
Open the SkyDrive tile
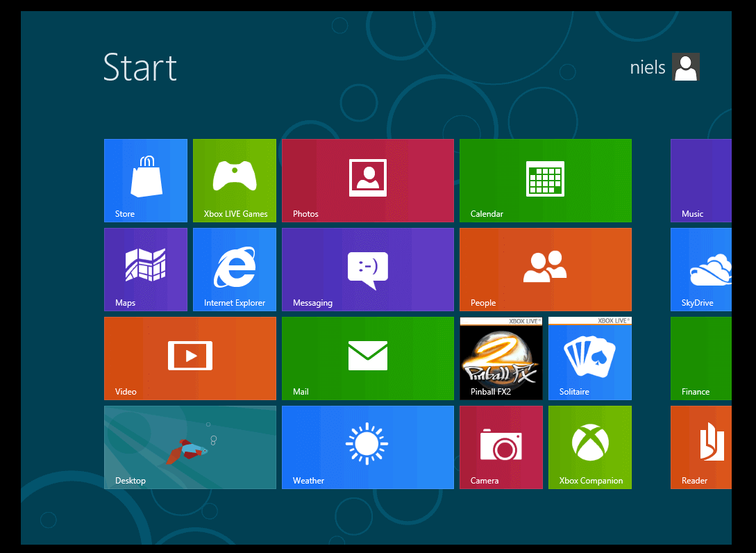701,270
